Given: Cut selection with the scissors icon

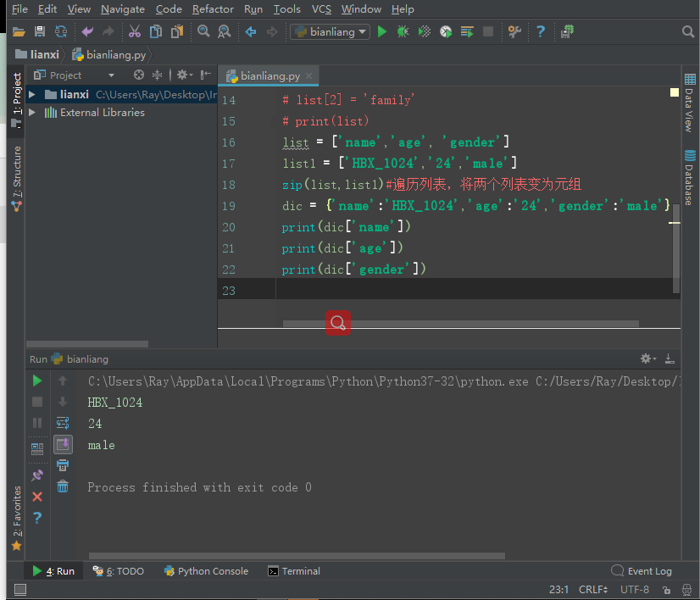Looking at the screenshot, I should click(135, 31).
